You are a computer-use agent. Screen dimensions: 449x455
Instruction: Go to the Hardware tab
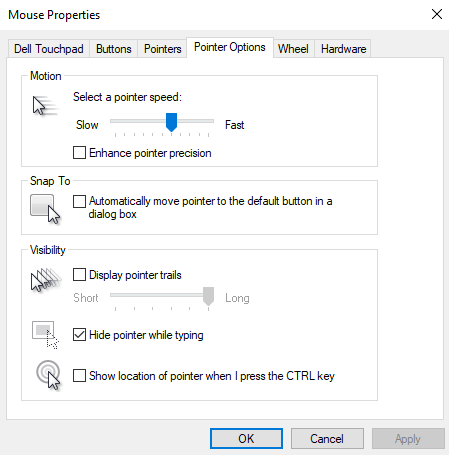(343, 49)
